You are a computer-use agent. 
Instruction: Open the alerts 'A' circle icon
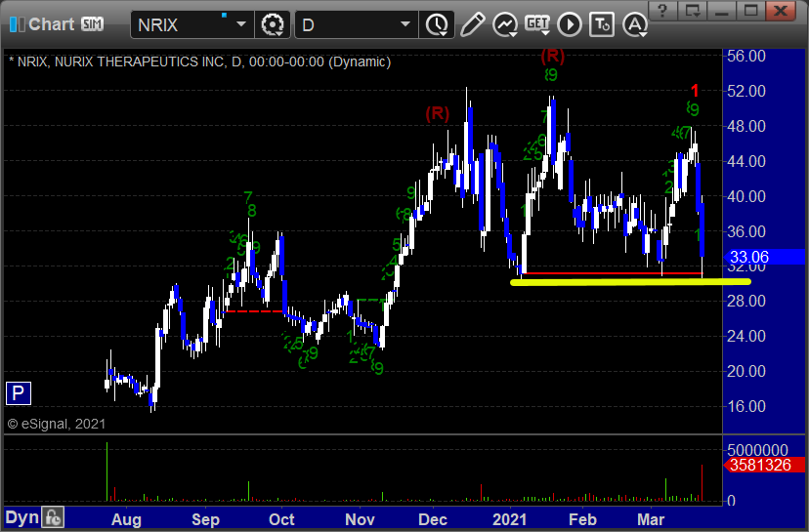tap(635, 24)
